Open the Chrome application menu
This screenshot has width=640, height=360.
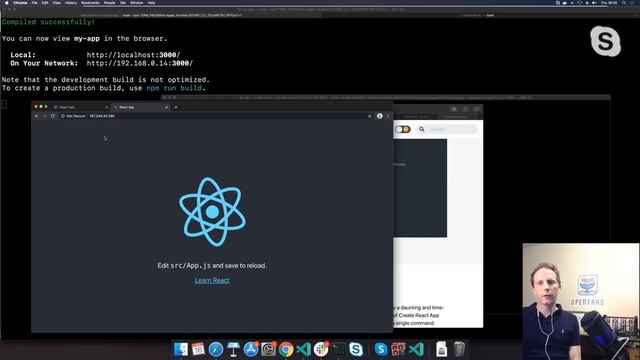(x=20, y=2)
